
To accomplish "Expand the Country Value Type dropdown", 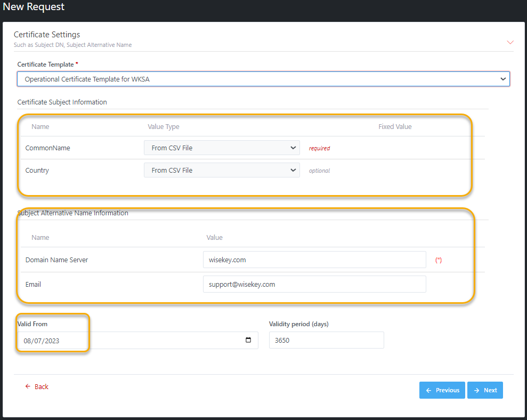I will click(222, 171).
